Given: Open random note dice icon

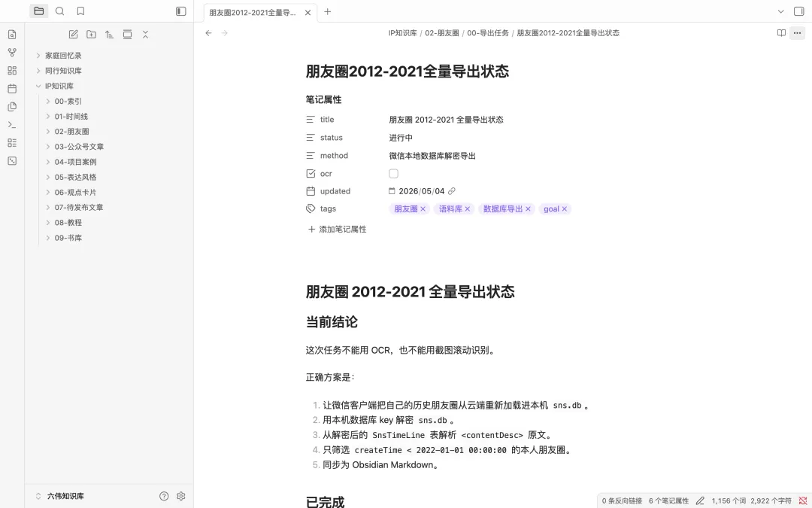Looking at the screenshot, I should [13, 161].
